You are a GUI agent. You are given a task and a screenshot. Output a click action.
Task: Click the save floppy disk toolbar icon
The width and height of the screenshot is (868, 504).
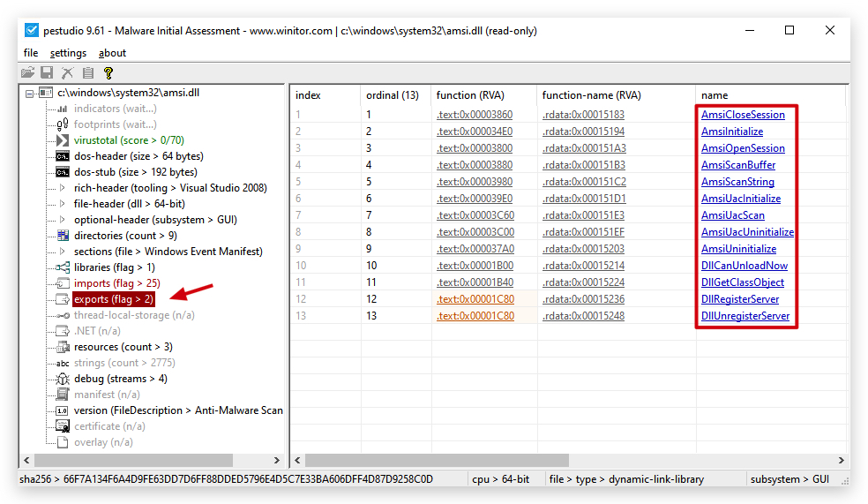pos(47,72)
